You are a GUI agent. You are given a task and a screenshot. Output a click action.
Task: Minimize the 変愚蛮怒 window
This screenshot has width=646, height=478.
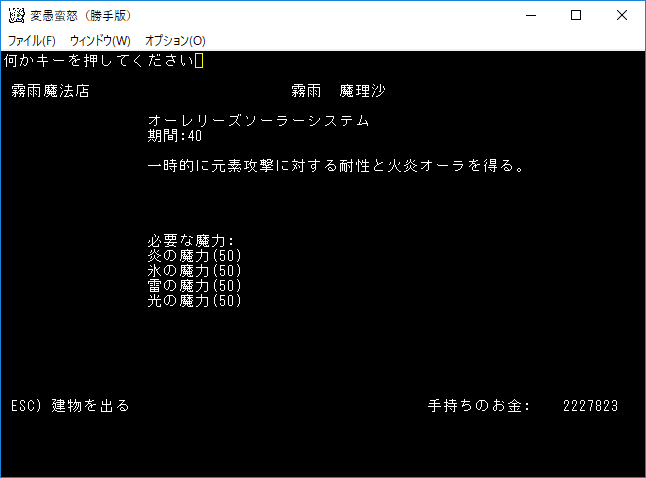click(x=530, y=15)
